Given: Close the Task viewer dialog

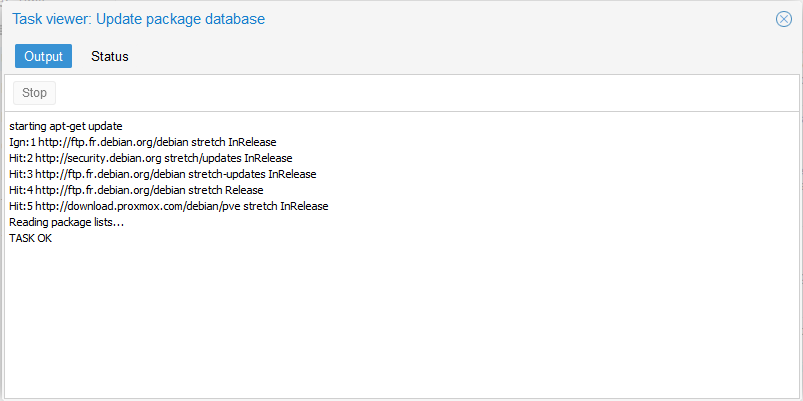Looking at the screenshot, I should [784, 19].
